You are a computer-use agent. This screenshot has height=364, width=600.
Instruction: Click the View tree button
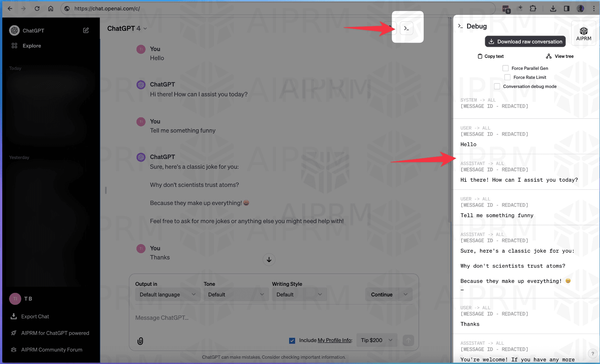560,56
